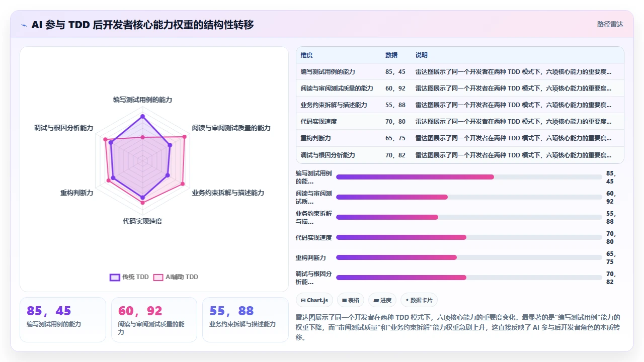Screen dimensions: 644x362
Task: Click the 阅读与审阅测试 progress bar
Action: click(x=469, y=197)
